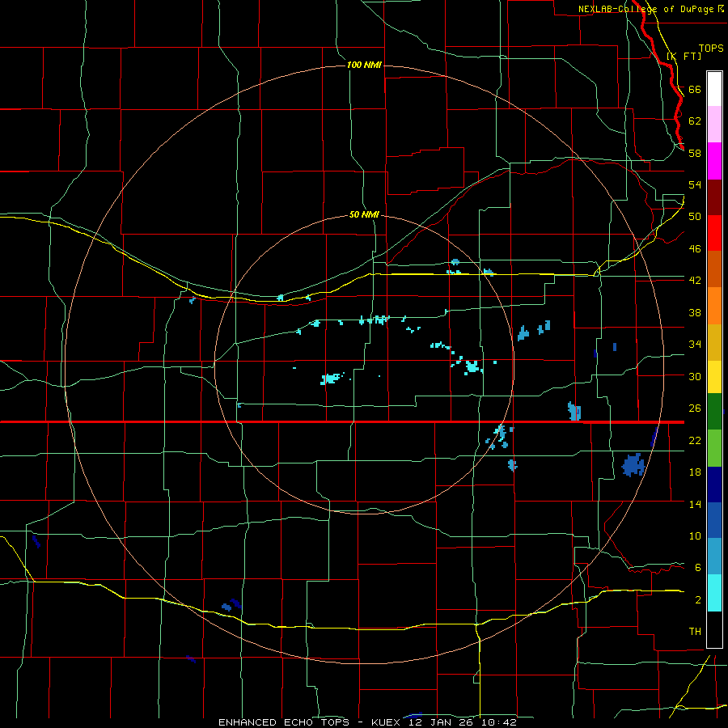
Task: Click the "100 NMI" range ring label
Action: (364, 65)
